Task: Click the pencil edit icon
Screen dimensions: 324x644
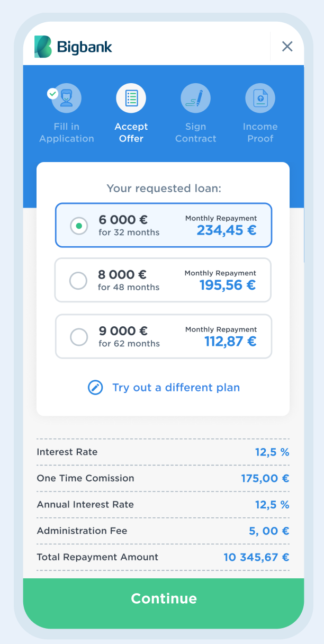Action: click(x=95, y=387)
